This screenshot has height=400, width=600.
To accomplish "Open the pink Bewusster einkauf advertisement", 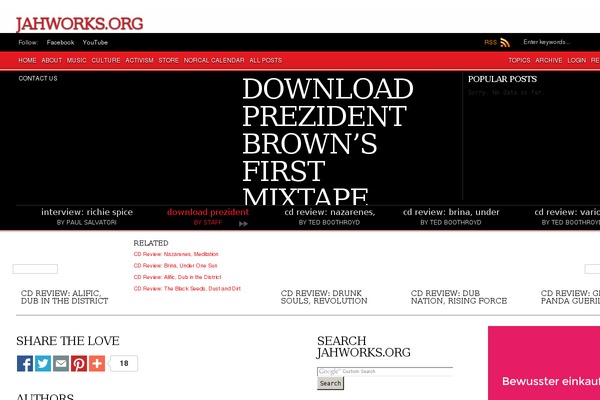I will [544, 363].
